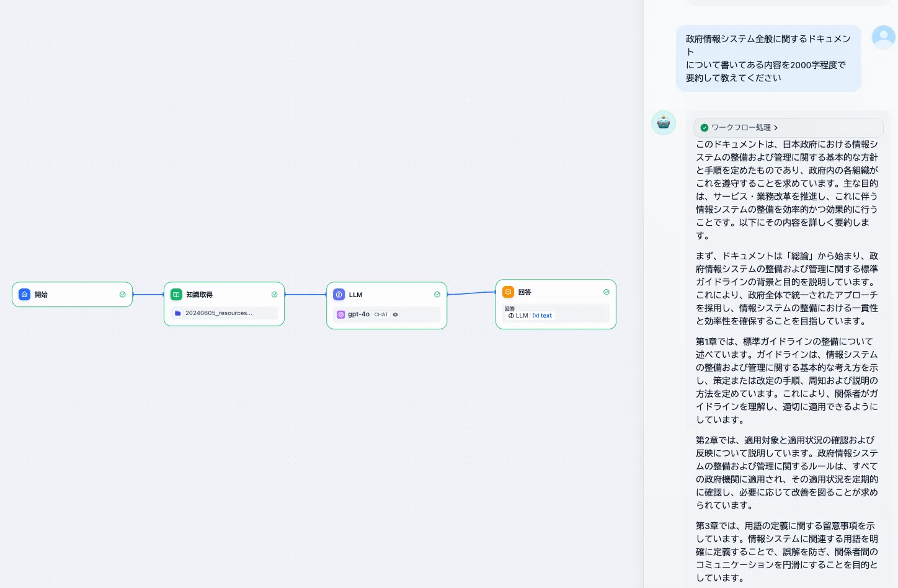Click the user message about 政府情報システム
Screen dimensions: 898x588
768,58
